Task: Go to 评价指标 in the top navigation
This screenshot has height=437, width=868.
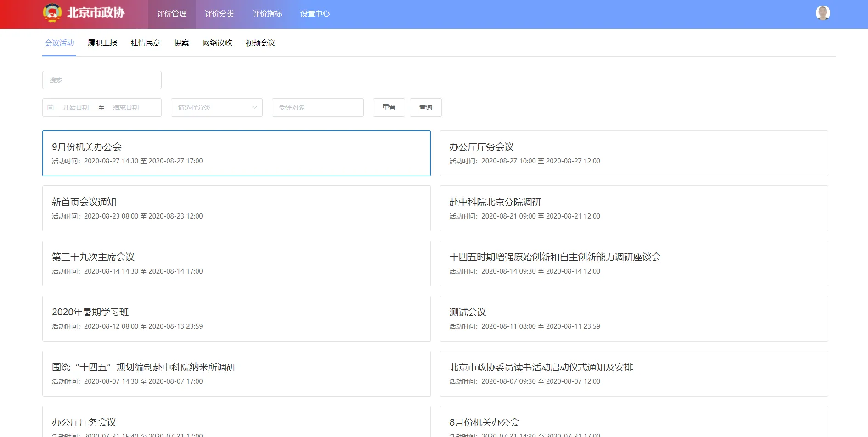Action: 267,14
